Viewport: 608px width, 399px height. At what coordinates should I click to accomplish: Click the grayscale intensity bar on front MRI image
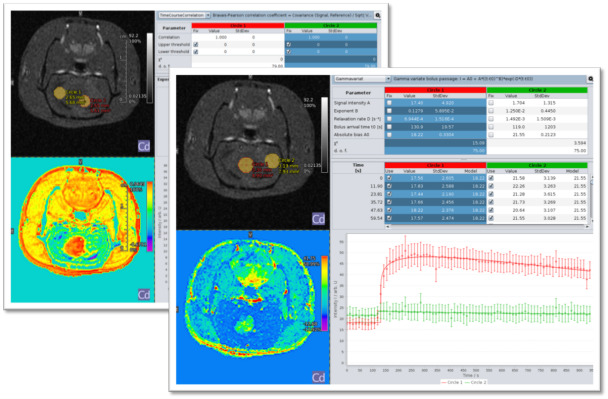point(324,135)
